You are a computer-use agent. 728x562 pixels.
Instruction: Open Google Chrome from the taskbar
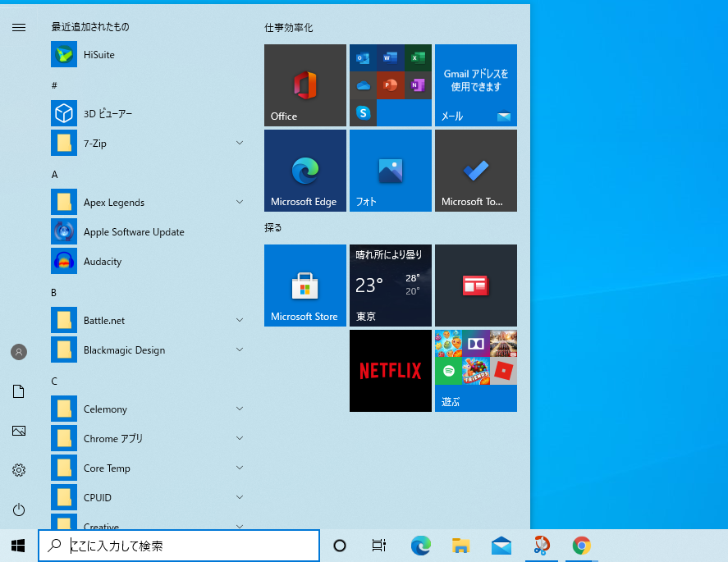tap(582, 545)
